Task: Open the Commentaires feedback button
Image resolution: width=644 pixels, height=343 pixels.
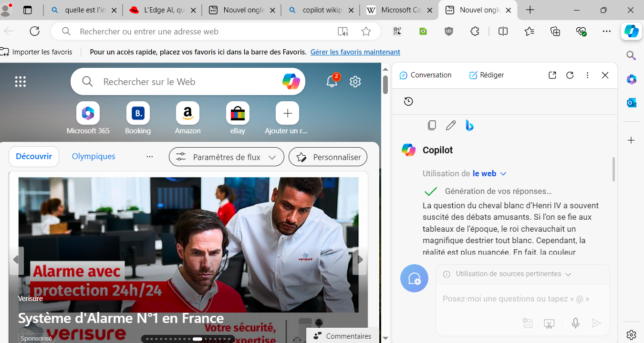Action: click(343, 336)
